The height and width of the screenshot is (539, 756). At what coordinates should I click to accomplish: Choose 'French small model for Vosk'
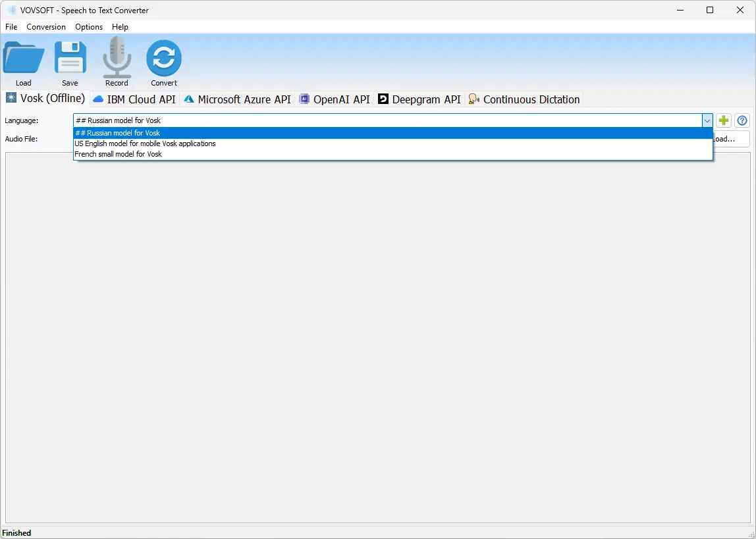tap(393, 154)
